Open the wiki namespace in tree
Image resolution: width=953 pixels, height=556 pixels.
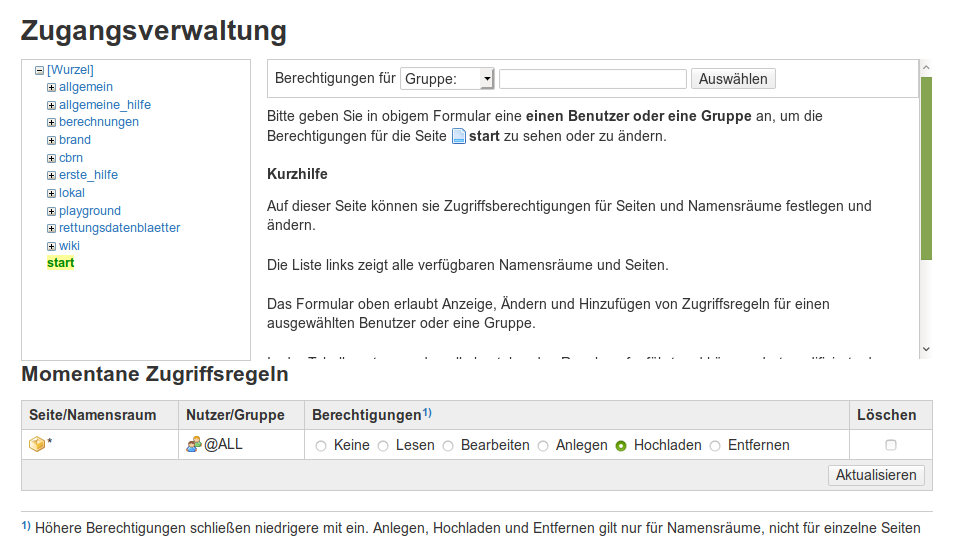click(x=69, y=246)
